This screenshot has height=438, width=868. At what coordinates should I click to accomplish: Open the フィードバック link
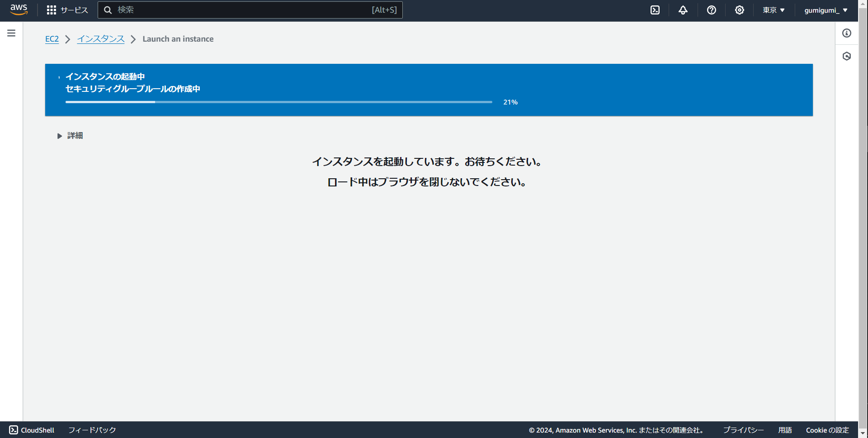[92, 430]
